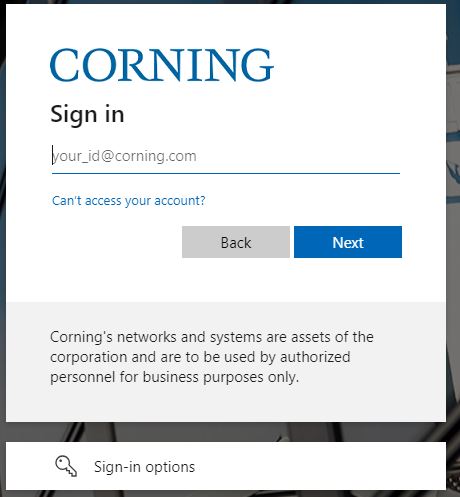Click the Corning networks disclaimer paragraph
Image resolution: width=460 pixels, height=497 pixels.
(x=212, y=357)
